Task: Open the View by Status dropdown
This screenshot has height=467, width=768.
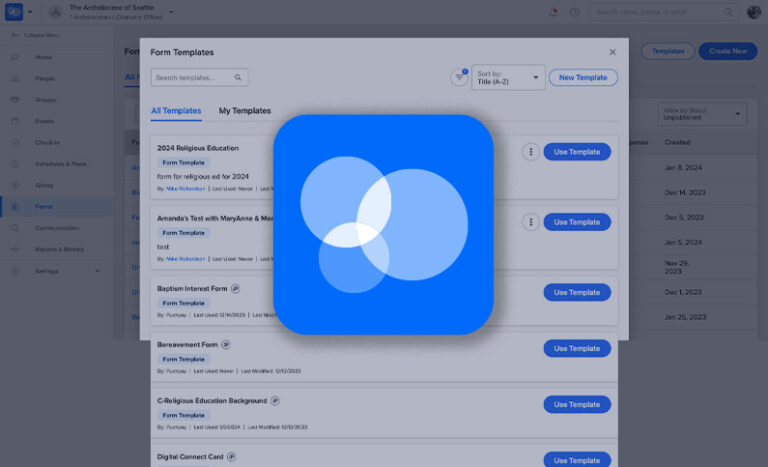Action: 702,114
